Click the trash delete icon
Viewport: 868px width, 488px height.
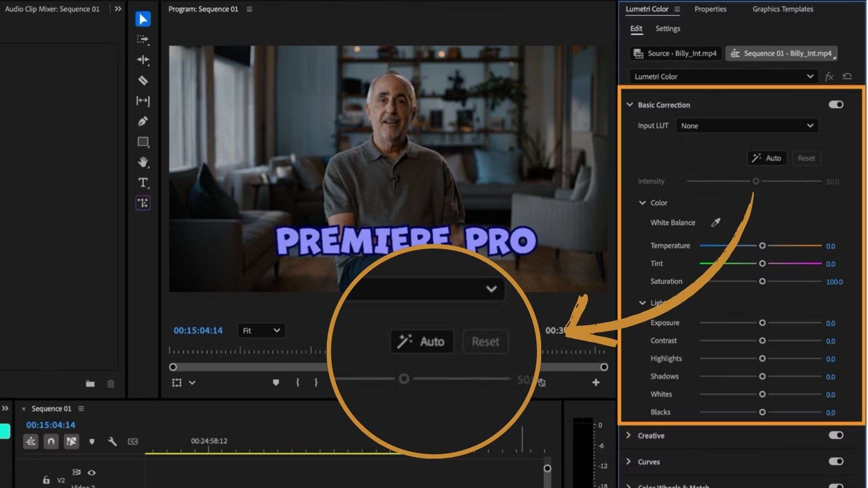pos(111,384)
